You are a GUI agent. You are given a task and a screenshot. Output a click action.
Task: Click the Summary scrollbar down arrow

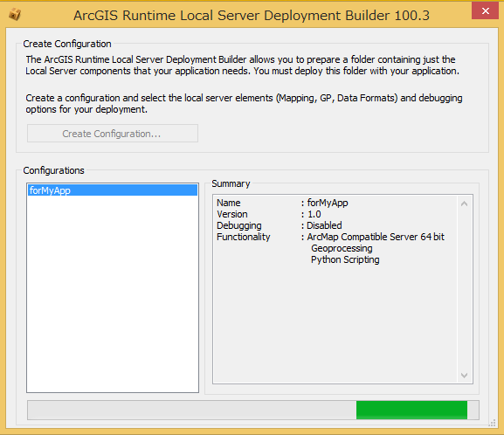click(x=464, y=375)
